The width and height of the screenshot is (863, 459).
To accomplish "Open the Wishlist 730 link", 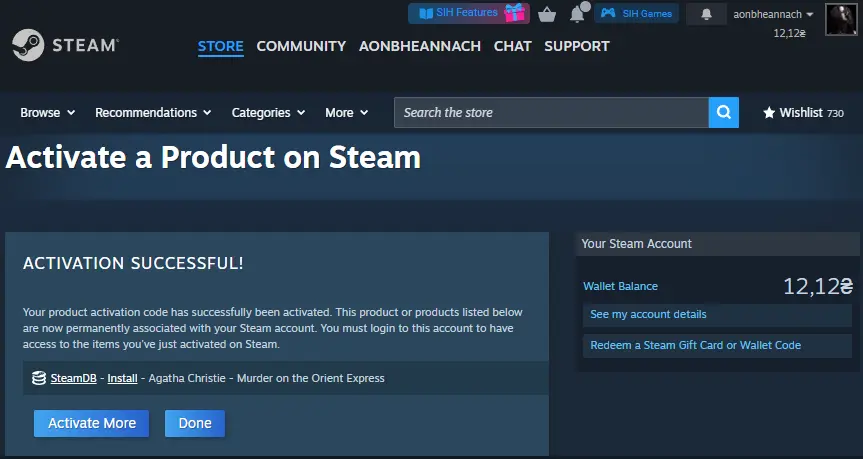I will 803,113.
